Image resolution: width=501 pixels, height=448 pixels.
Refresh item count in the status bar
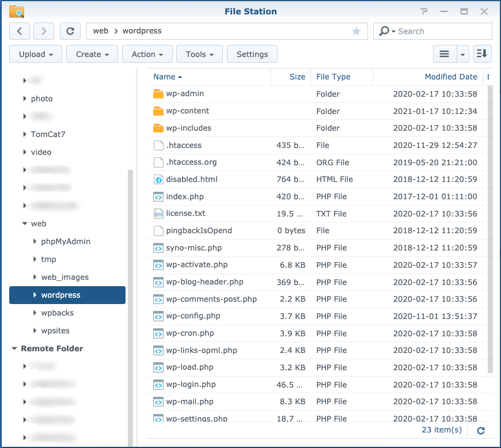[x=481, y=430]
